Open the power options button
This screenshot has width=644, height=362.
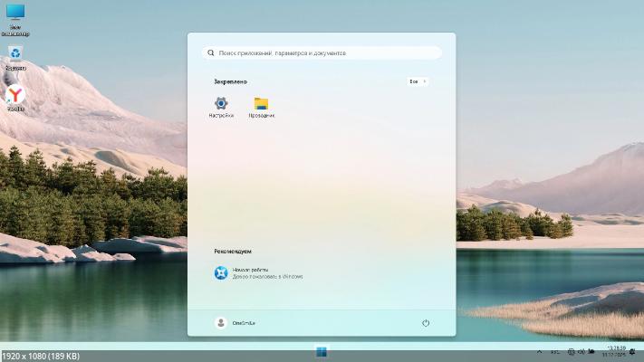[x=426, y=323]
